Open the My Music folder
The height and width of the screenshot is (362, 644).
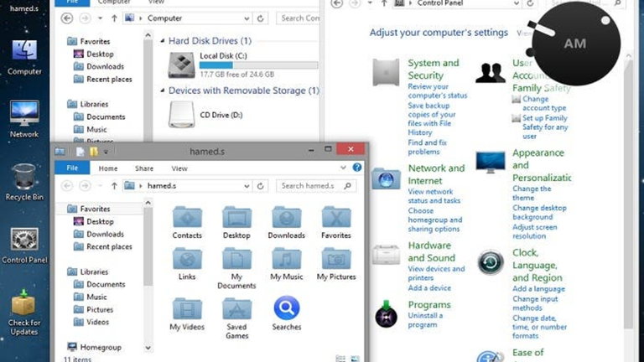286,259
